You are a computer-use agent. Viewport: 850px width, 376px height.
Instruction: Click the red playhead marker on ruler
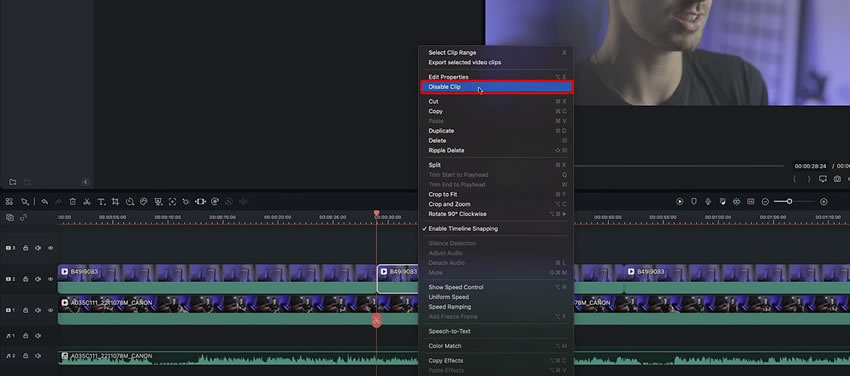click(x=376, y=213)
